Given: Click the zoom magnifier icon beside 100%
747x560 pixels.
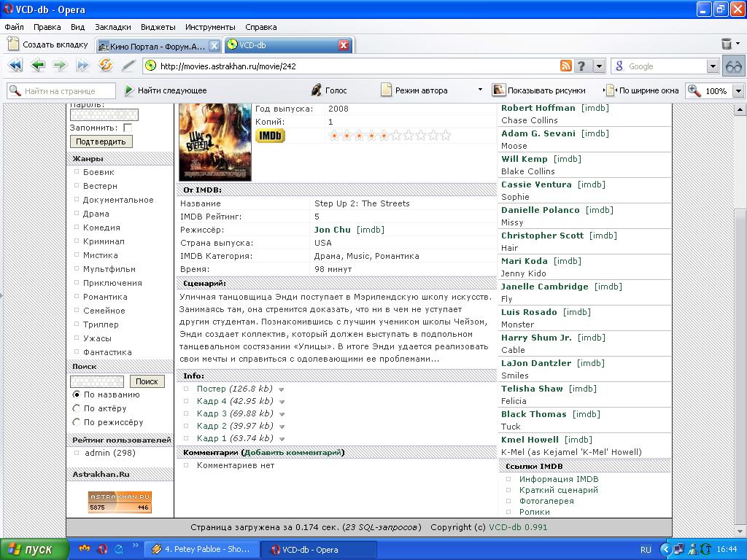Looking at the screenshot, I should tap(694, 90).
